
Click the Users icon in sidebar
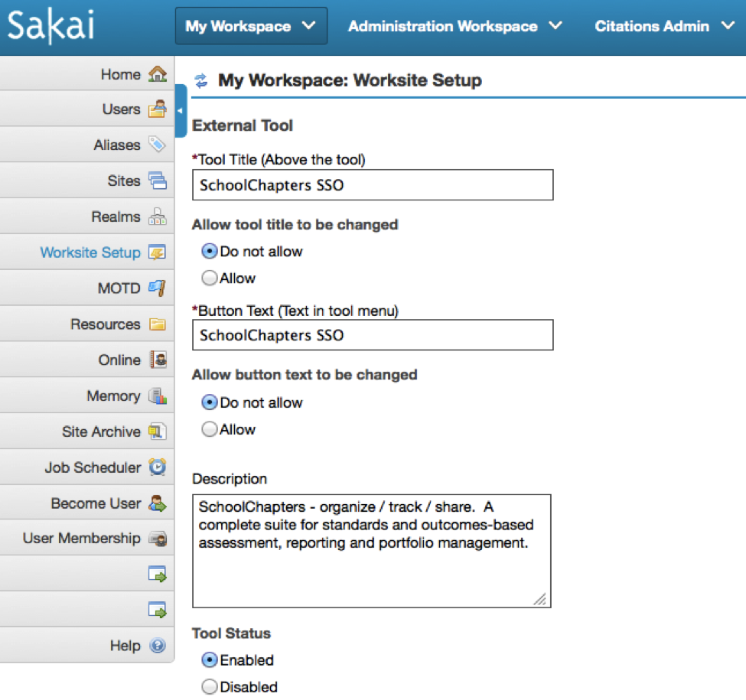[x=158, y=109]
